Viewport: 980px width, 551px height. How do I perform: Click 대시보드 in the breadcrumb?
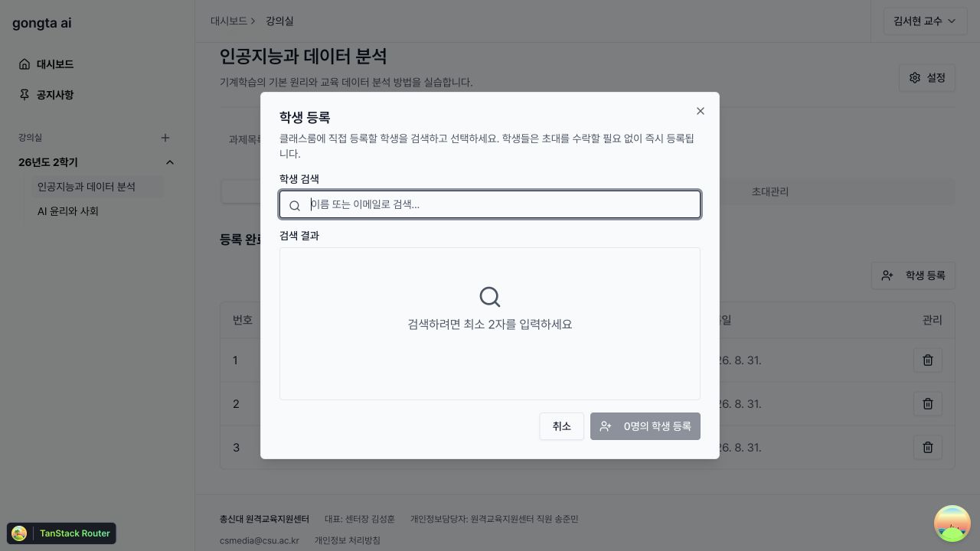click(229, 21)
